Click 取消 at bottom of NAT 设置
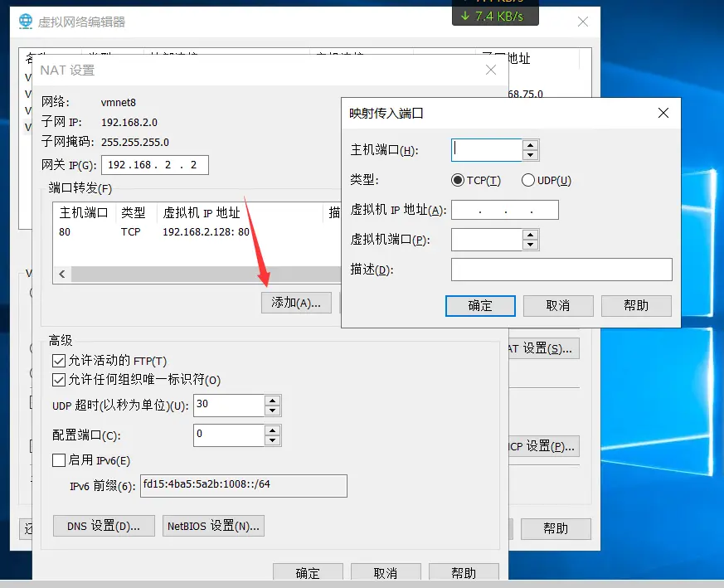The width and height of the screenshot is (724, 588). pyautogui.click(x=386, y=572)
